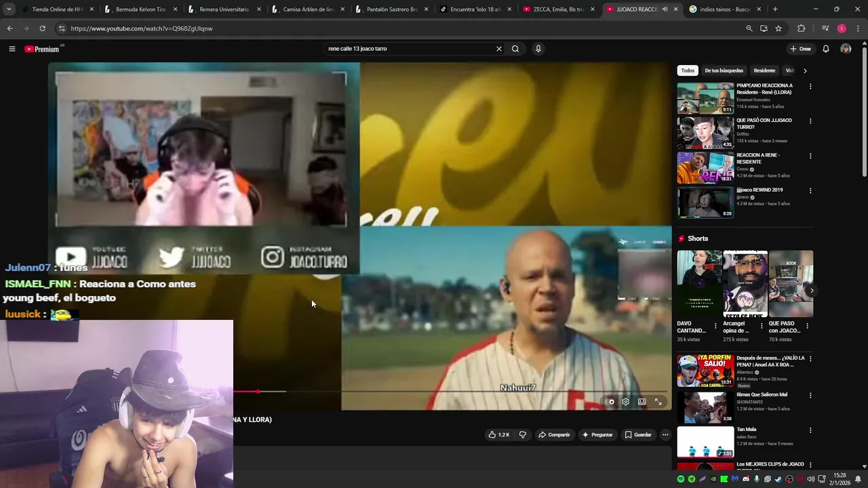Switch to the indios tainos tab

click(x=725, y=9)
